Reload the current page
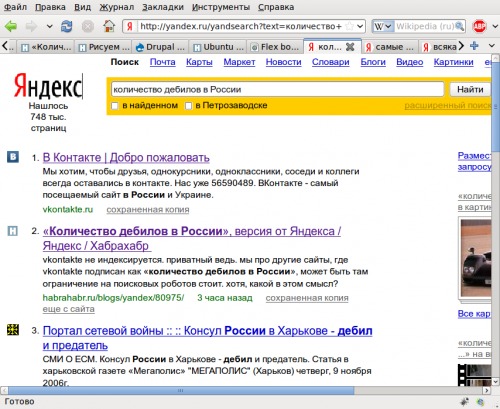 (66, 26)
